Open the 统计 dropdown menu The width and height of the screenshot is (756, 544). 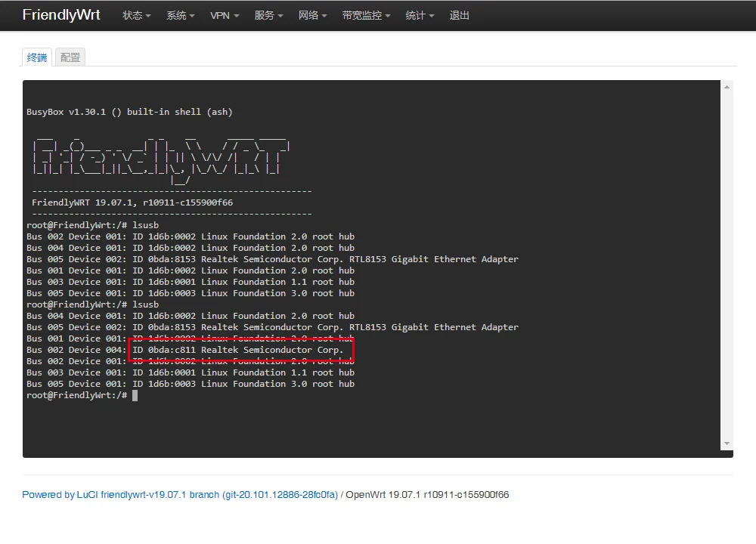click(420, 15)
